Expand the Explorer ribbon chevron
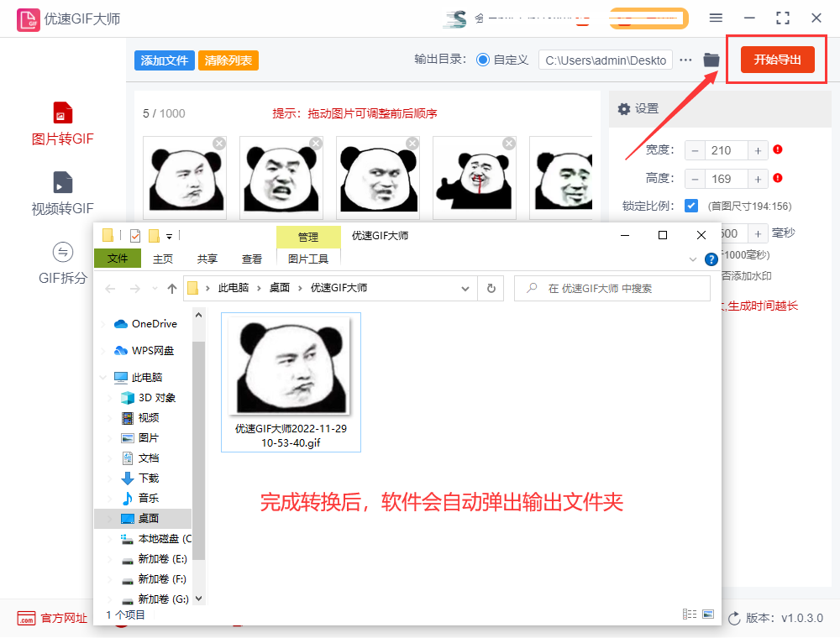The height and width of the screenshot is (638, 840). (693, 259)
